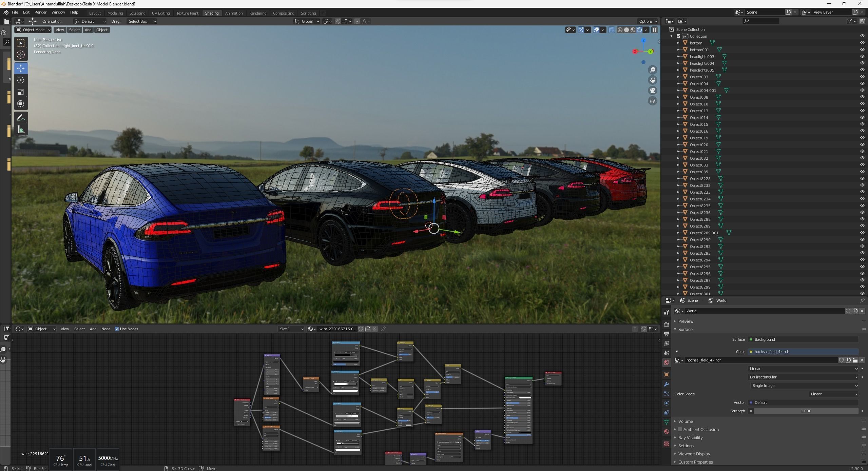Click the pan view hand icon in viewport
The image size is (868, 471).
(x=652, y=80)
